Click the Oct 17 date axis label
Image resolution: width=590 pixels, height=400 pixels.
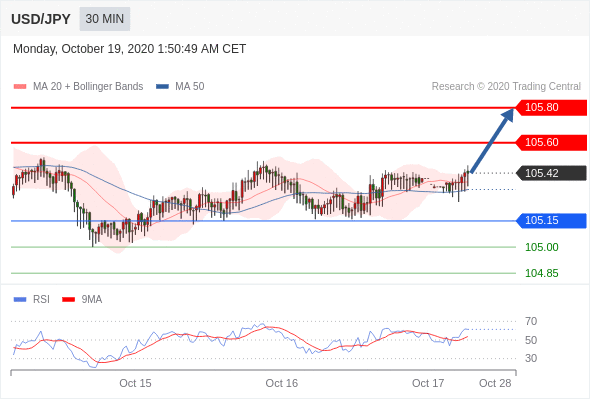(x=428, y=383)
